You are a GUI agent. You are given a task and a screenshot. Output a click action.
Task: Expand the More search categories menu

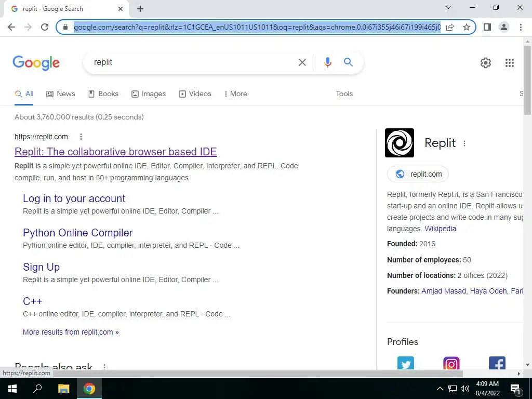pyautogui.click(x=235, y=94)
